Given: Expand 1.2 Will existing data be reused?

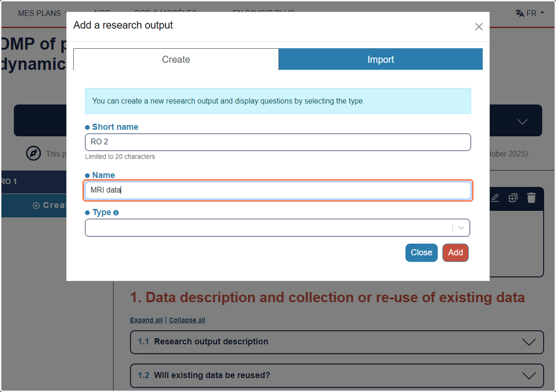Looking at the screenshot, I should coord(337,375).
